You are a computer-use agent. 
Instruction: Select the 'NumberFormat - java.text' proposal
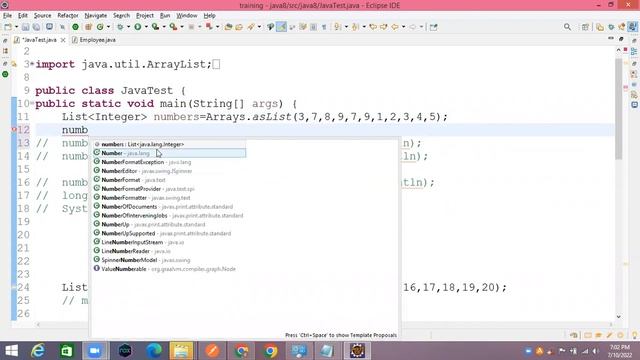(x=169, y=180)
